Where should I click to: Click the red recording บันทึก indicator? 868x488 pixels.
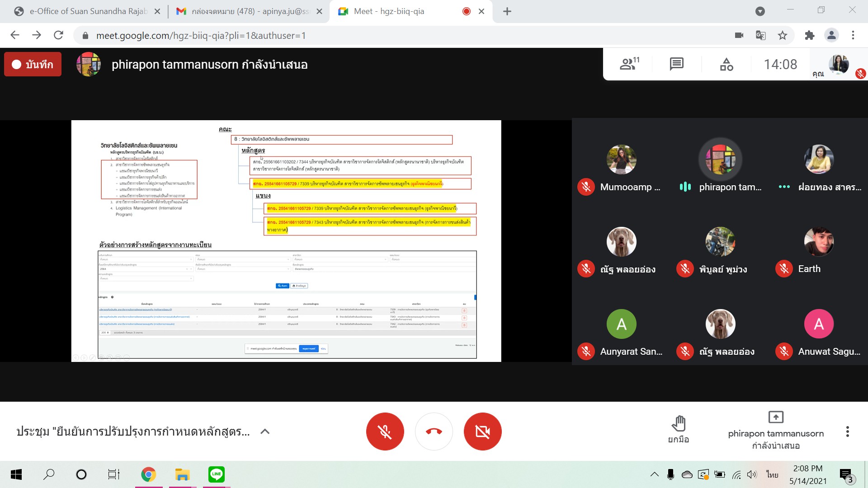click(x=33, y=64)
